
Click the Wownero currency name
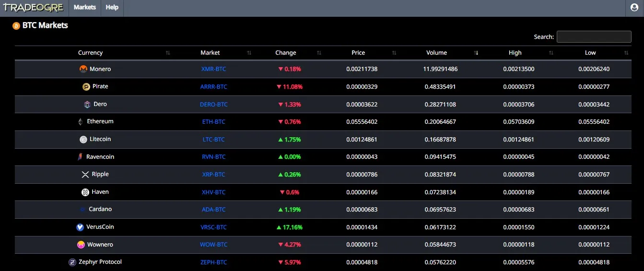(x=100, y=245)
